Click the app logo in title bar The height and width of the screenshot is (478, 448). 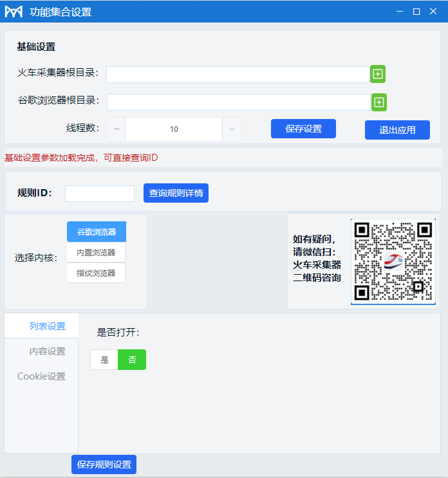coord(14,12)
